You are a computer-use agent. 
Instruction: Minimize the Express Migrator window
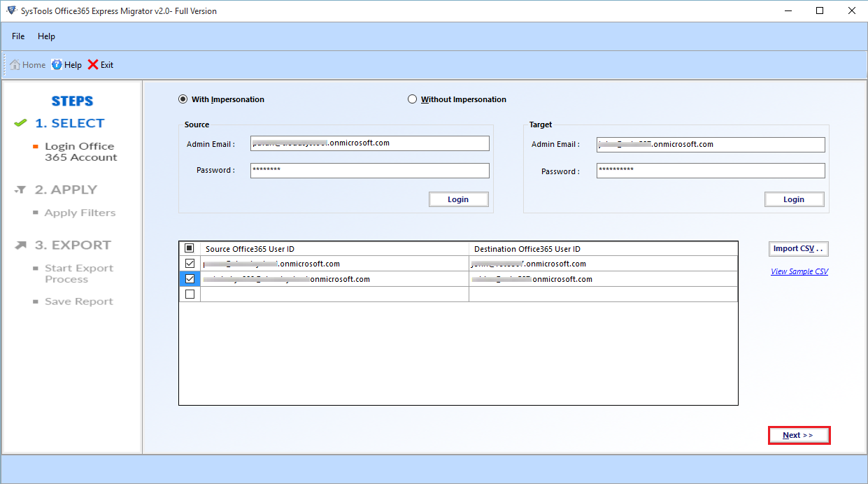coord(788,10)
